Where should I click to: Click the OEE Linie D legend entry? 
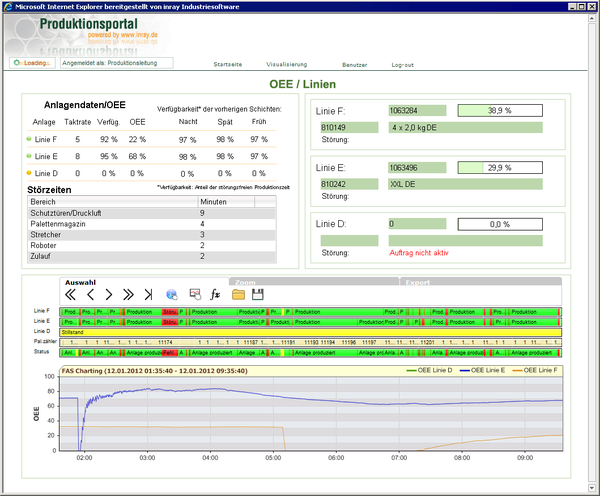[x=429, y=370]
